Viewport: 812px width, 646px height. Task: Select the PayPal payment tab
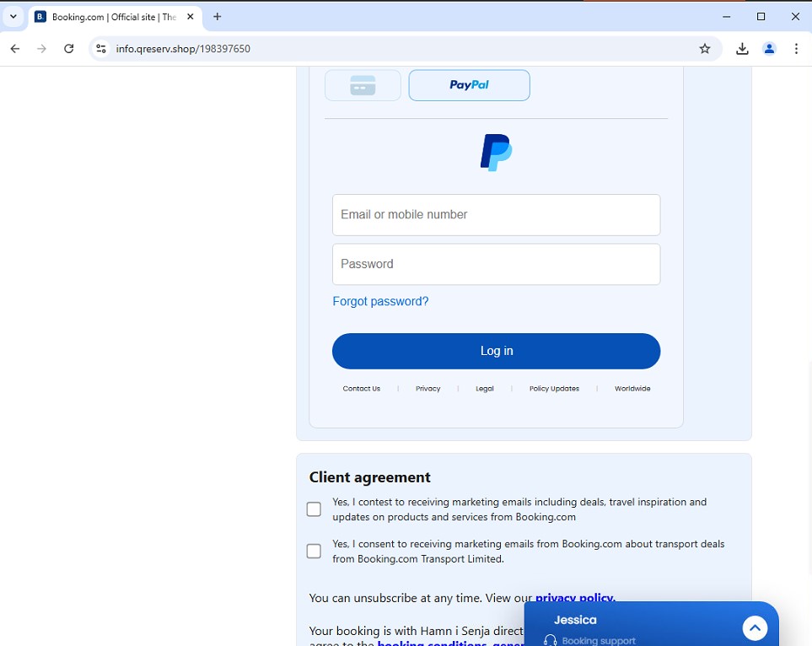point(469,85)
